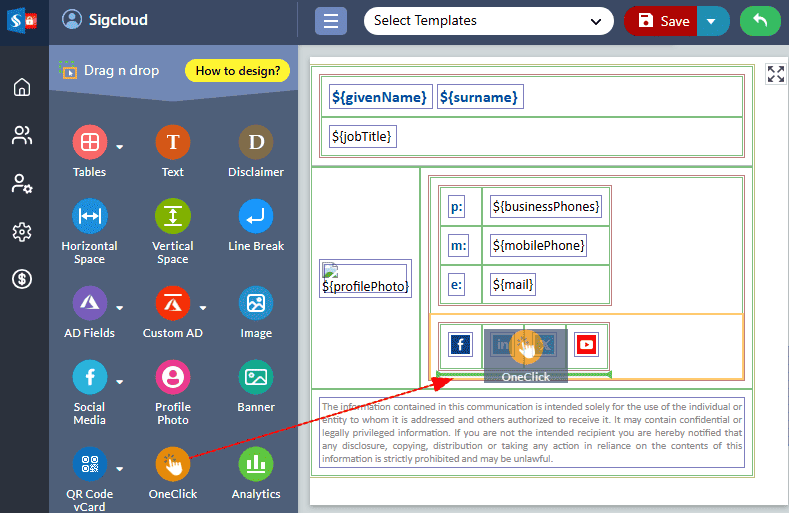
Task: Open the How to design? guide
Action: coord(238,71)
